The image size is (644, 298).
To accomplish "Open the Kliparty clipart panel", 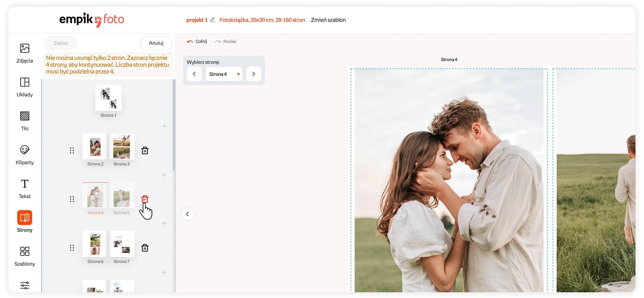I will 25,155.
